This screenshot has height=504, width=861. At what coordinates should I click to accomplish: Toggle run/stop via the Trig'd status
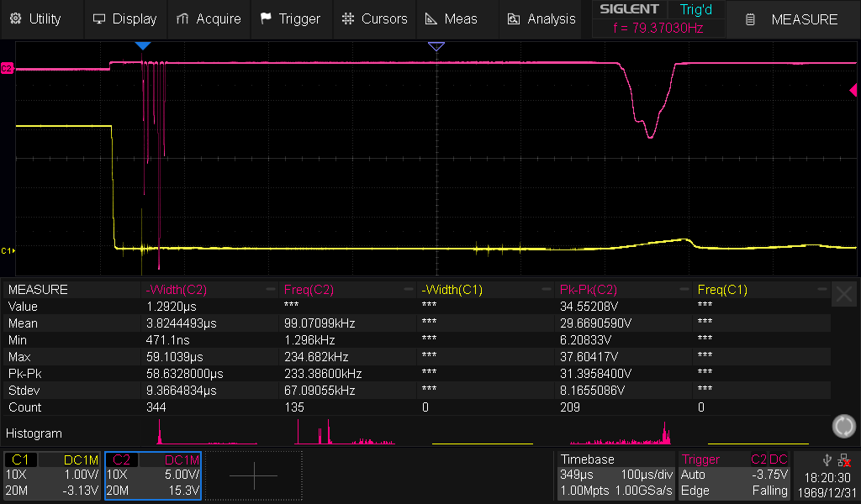(695, 9)
